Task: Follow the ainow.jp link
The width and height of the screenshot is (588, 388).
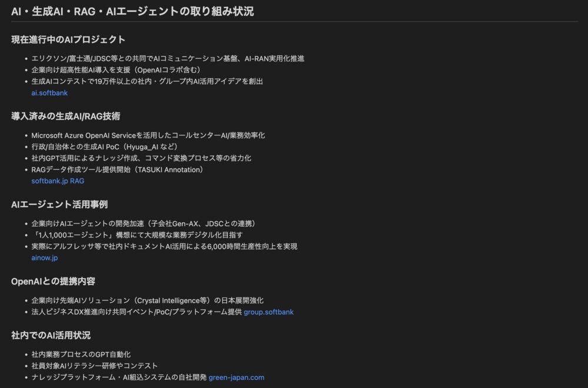Action: [45, 258]
